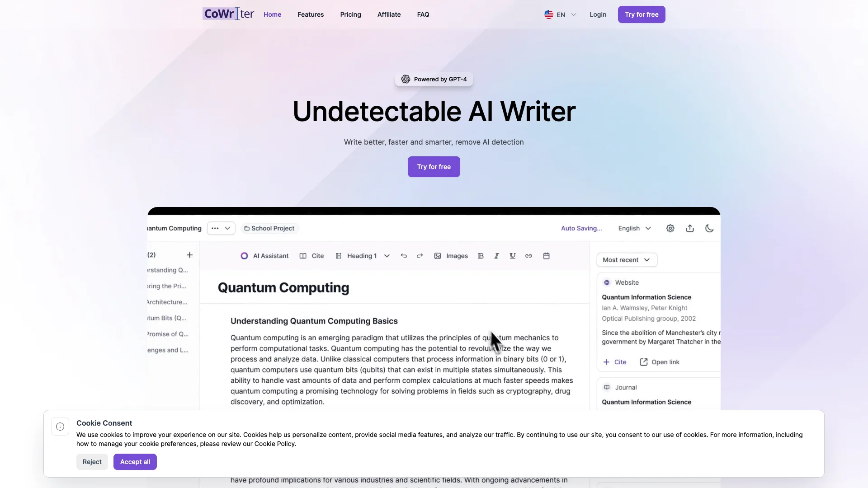Click Auto Saving status indicator
868x488 pixels.
point(581,228)
